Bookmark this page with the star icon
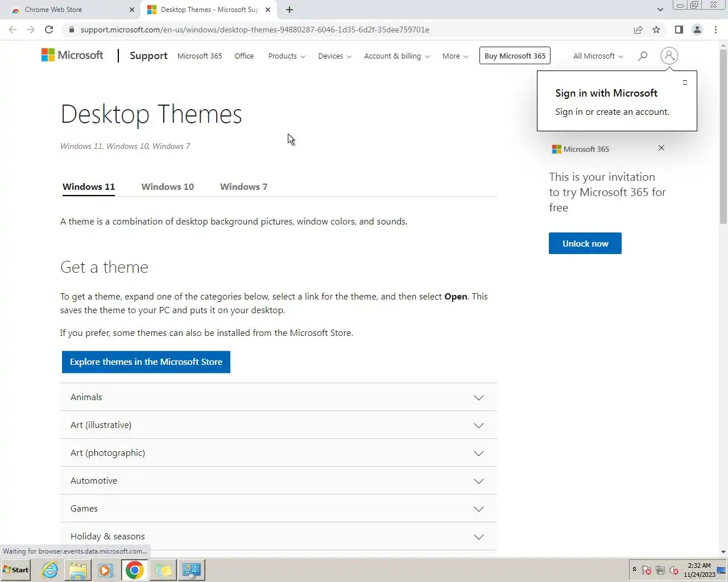Viewport: 728px width, 582px height. [656, 30]
